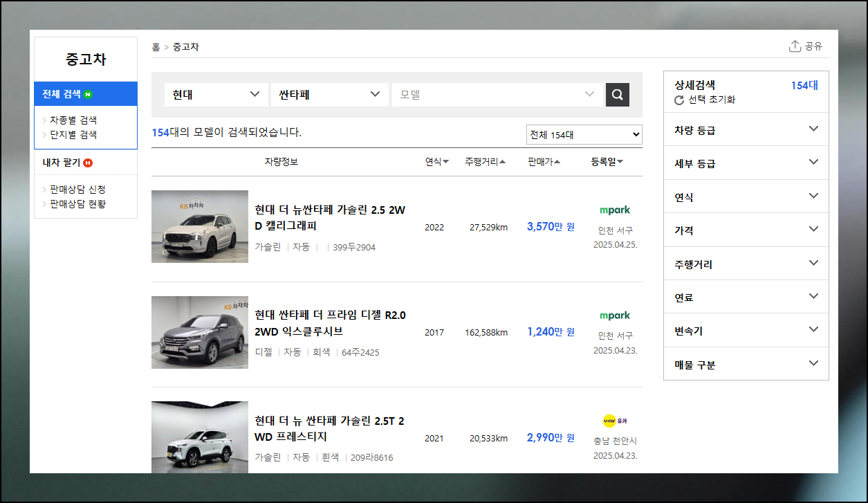
Task: Click the 차량정보 column header
Action: 281,161
